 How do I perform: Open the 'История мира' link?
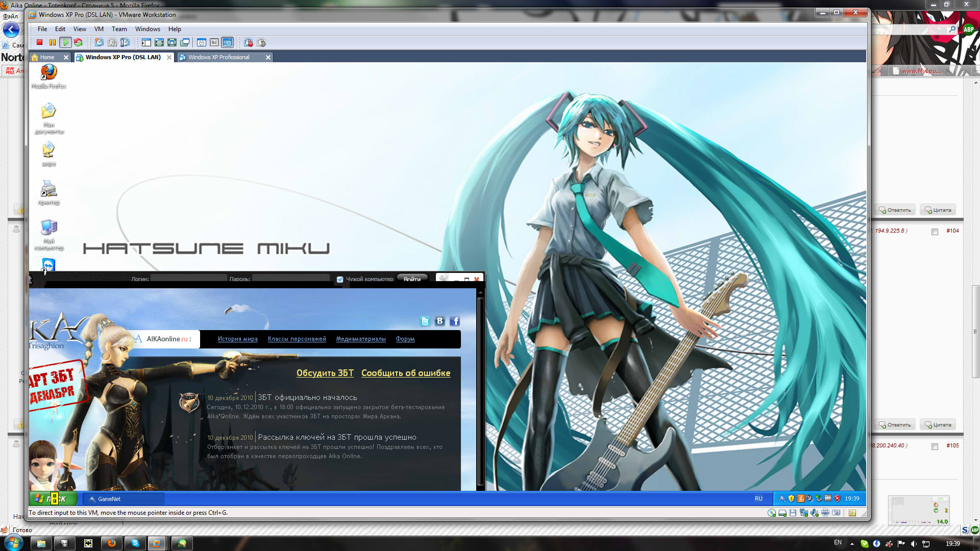[x=237, y=339]
